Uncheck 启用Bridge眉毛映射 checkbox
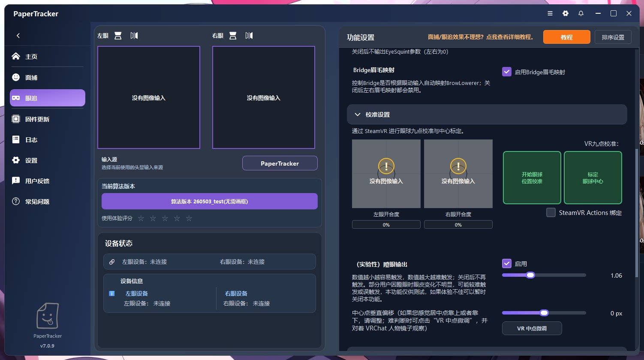This screenshot has width=644, height=360. [x=507, y=72]
